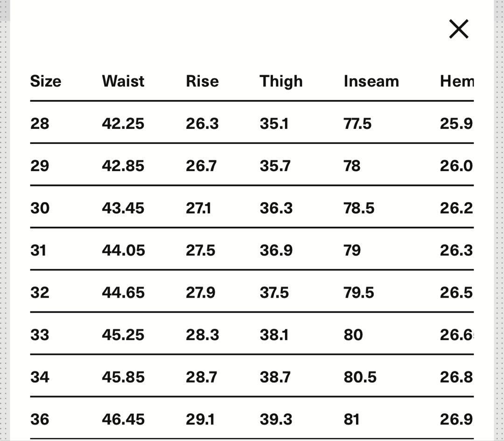Click size 29 in the table

(40, 166)
